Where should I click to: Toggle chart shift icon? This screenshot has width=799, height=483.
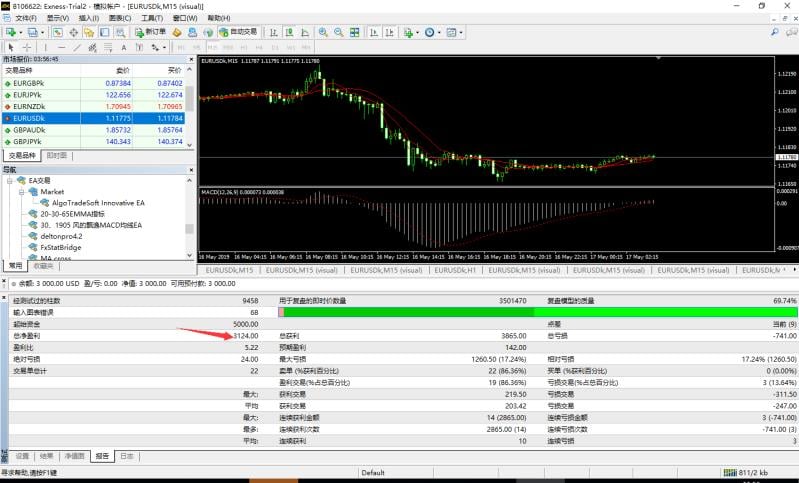390,32
